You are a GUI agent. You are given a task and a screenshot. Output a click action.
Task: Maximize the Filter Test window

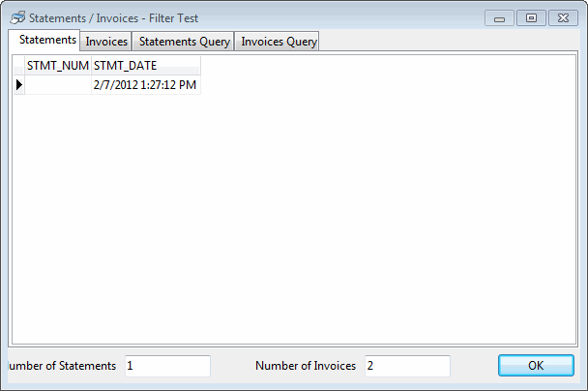point(531,17)
